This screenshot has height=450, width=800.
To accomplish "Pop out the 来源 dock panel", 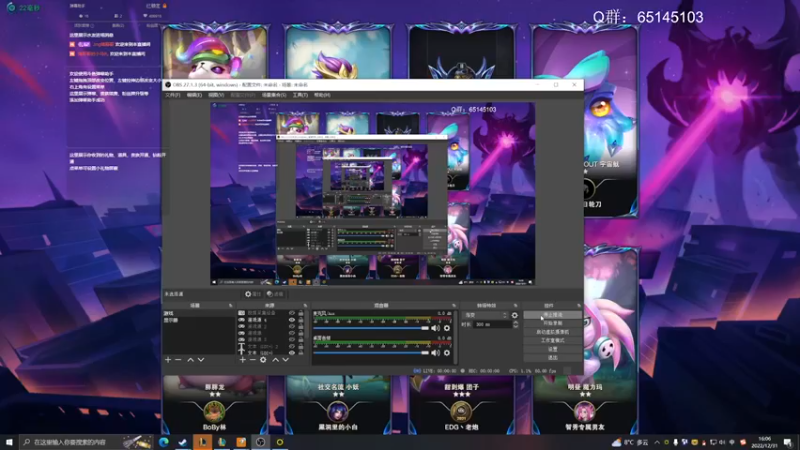I will (305, 306).
